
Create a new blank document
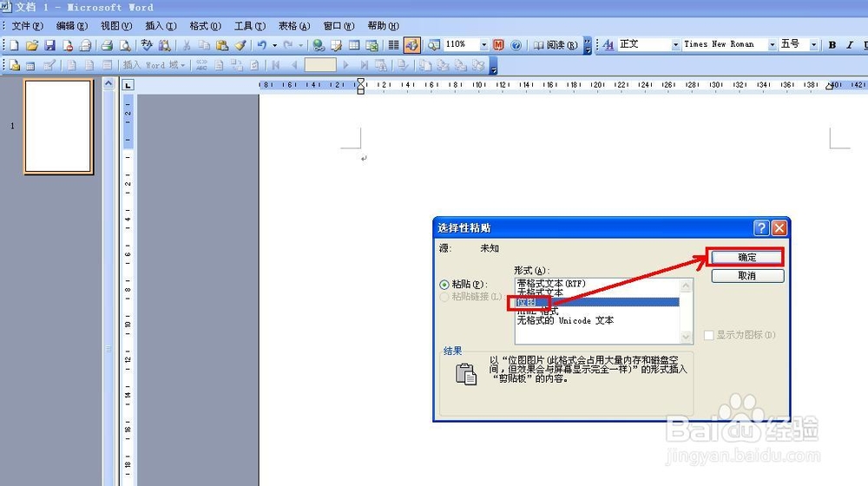point(14,45)
